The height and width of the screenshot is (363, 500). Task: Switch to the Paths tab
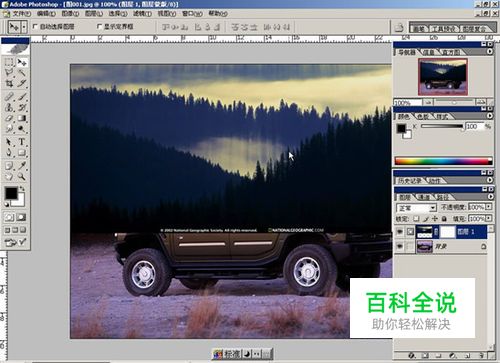[x=443, y=197]
